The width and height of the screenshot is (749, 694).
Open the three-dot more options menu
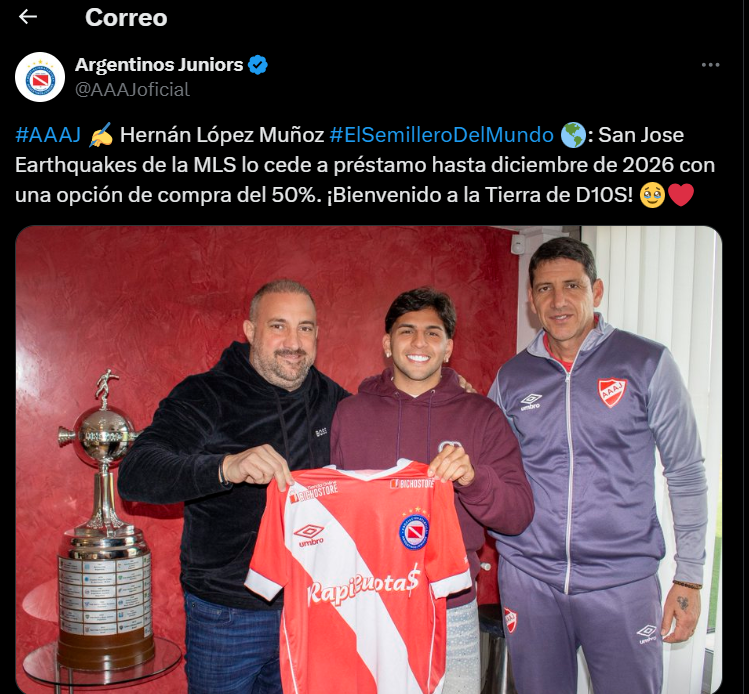(x=710, y=65)
